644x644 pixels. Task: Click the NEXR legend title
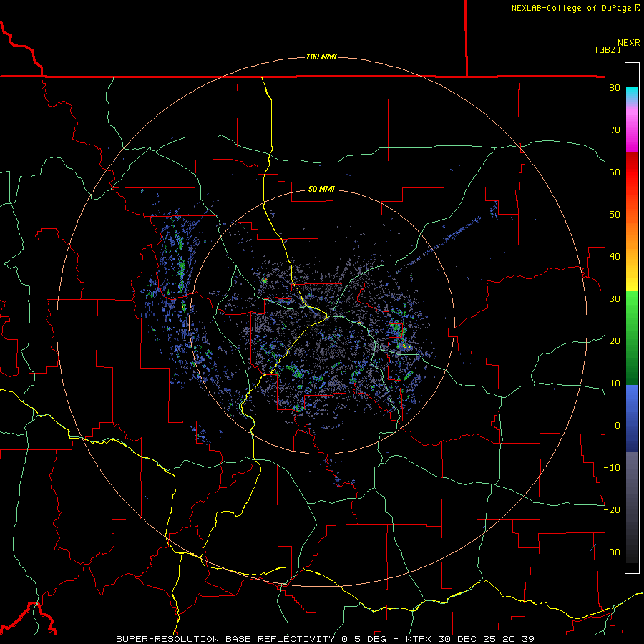coord(628,43)
